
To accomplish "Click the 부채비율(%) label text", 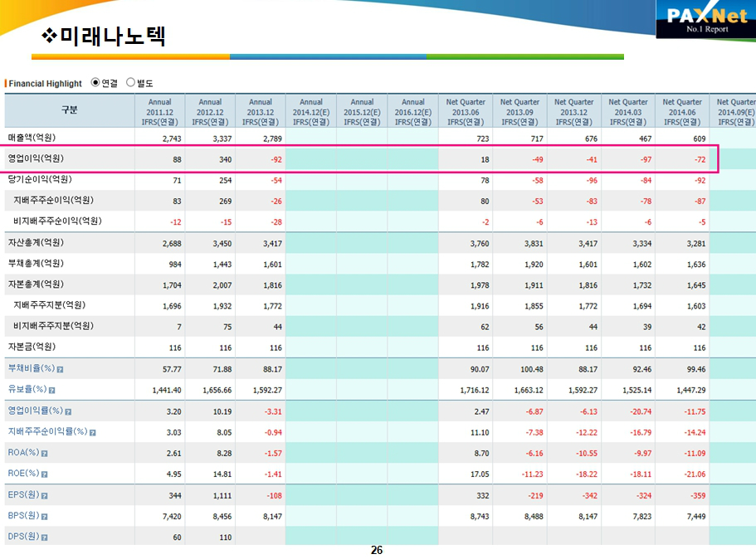I will coord(30,368).
